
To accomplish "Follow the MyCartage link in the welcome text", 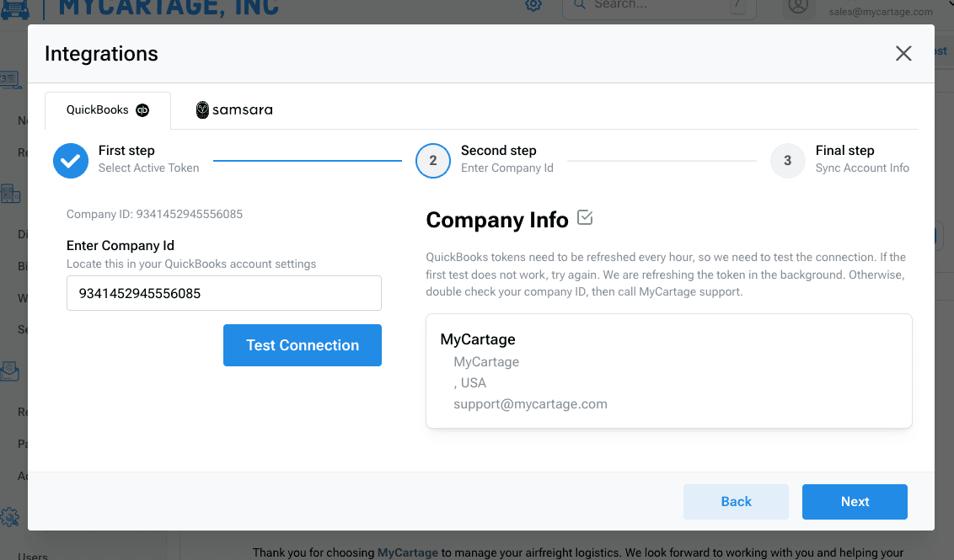I will (x=408, y=552).
